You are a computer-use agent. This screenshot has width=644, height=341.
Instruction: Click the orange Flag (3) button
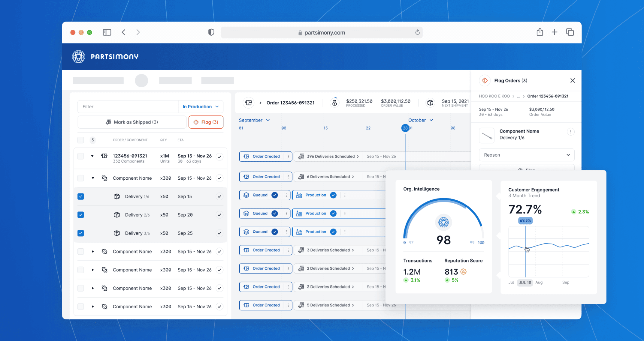tap(206, 122)
